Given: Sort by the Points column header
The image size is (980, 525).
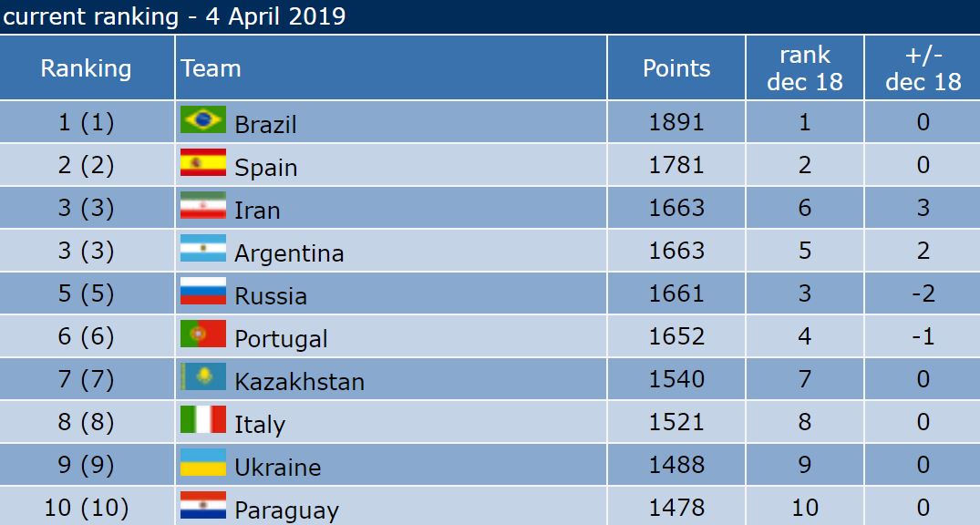Looking at the screenshot, I should [676, 67].
